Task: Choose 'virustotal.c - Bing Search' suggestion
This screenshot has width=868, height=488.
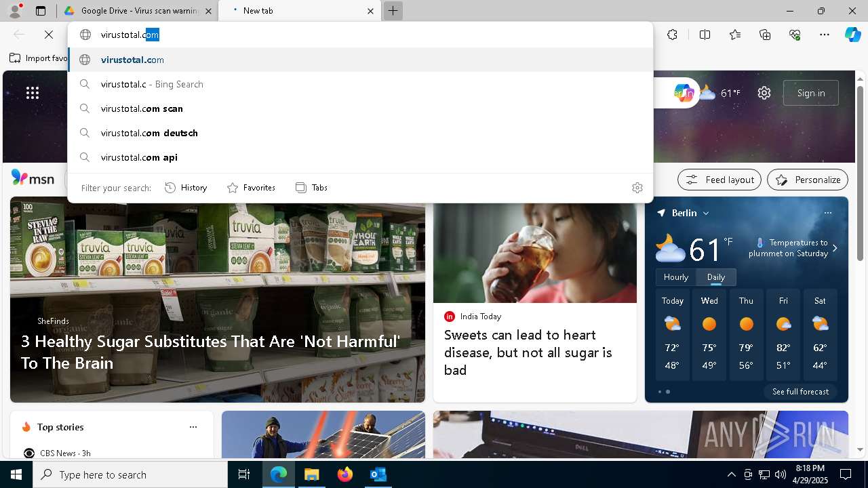Action: (360, 84)
